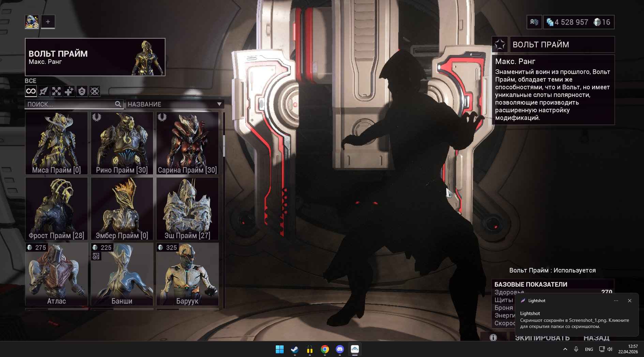Click the НАЗАД button
The image size is (644, 357).
(596, 338)
